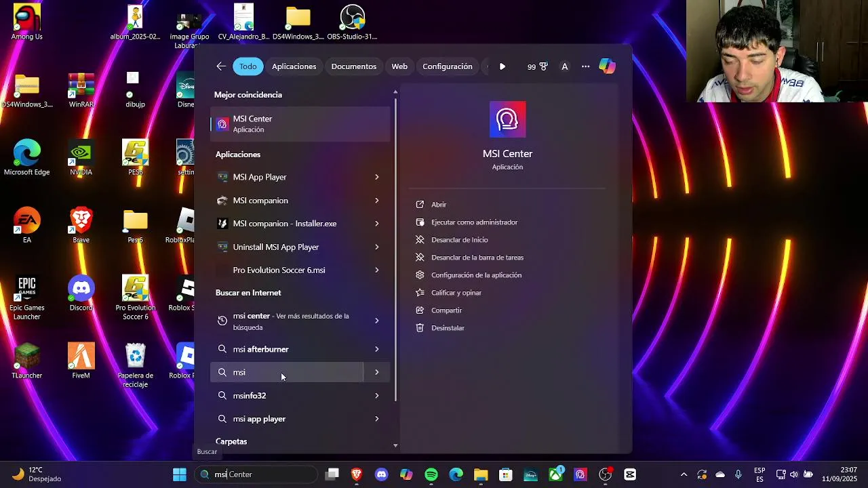Open the Among Us desktop shortcut

[27, 22]
